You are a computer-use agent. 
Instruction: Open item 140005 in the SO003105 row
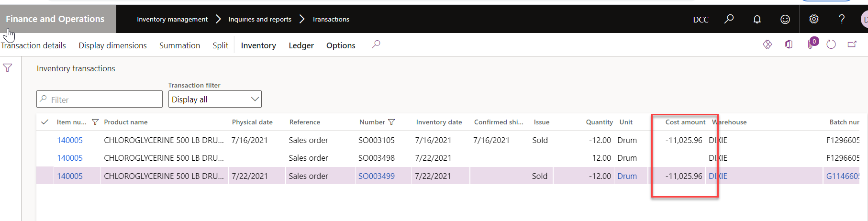[70, 140]
